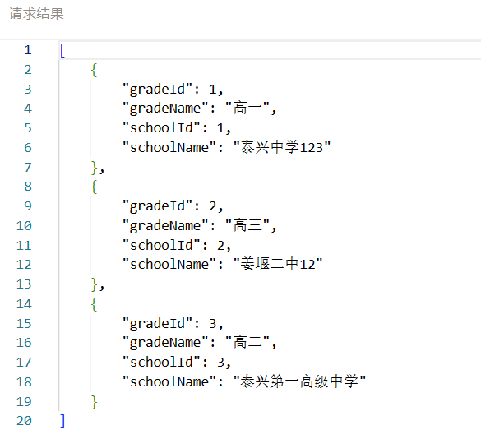Click line number 13 in gutter

24,284
